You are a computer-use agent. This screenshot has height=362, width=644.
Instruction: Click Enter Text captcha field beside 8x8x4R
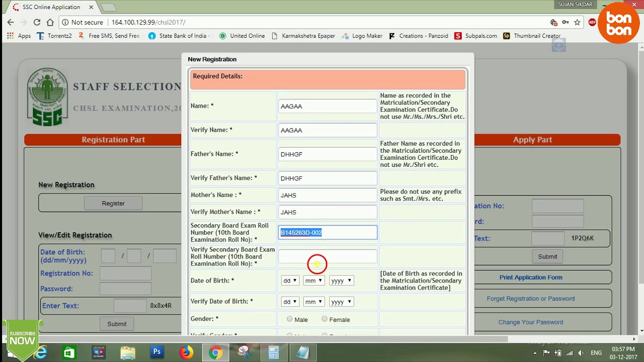[x=130, y=305]
